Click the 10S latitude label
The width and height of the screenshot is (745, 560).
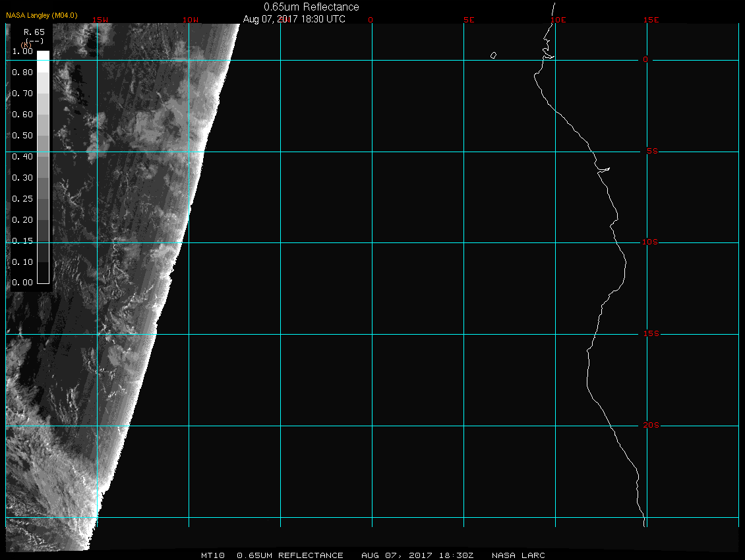650,242
